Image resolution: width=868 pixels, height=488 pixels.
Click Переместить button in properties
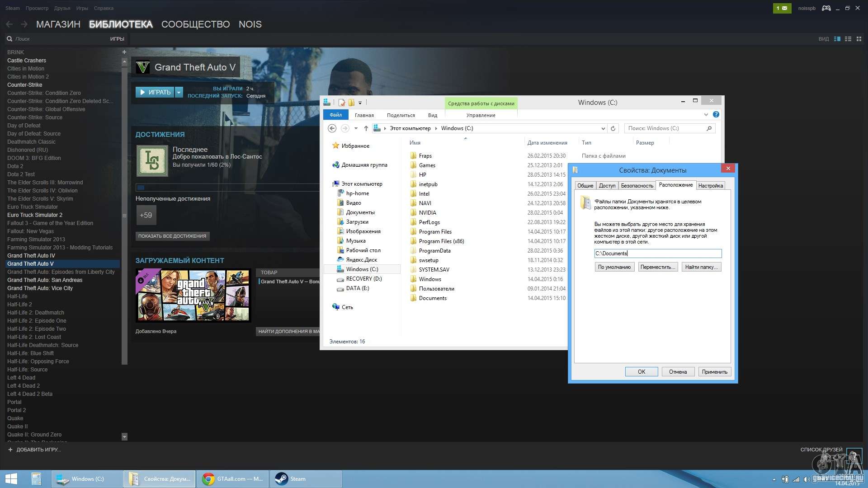click(x=658, y=267)
